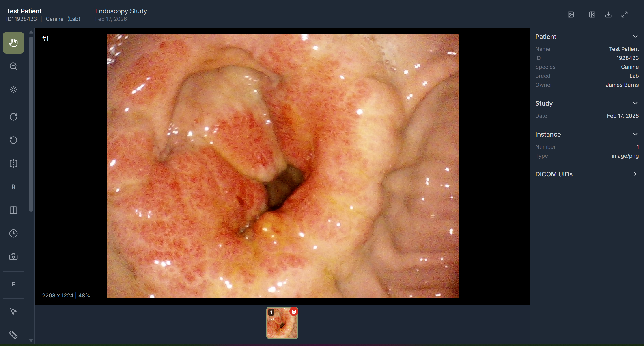This screenshot has height=346, width=644.
Task: Enter fullscreen view mode
Action: click(x=625, y=15)
